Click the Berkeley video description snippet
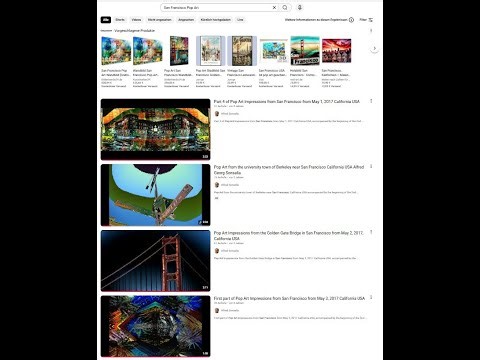This screenshot has height=360, width=480. point(286,192)
